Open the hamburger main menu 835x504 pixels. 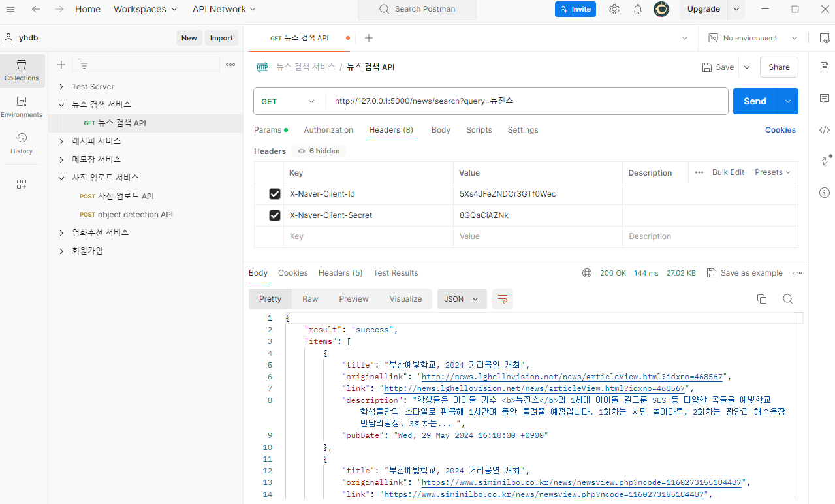[x=10, y=9]
